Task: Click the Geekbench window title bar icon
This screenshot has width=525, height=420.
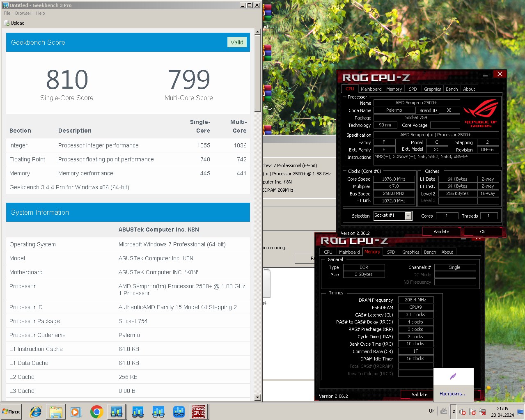Action: [x=5, y=5]
